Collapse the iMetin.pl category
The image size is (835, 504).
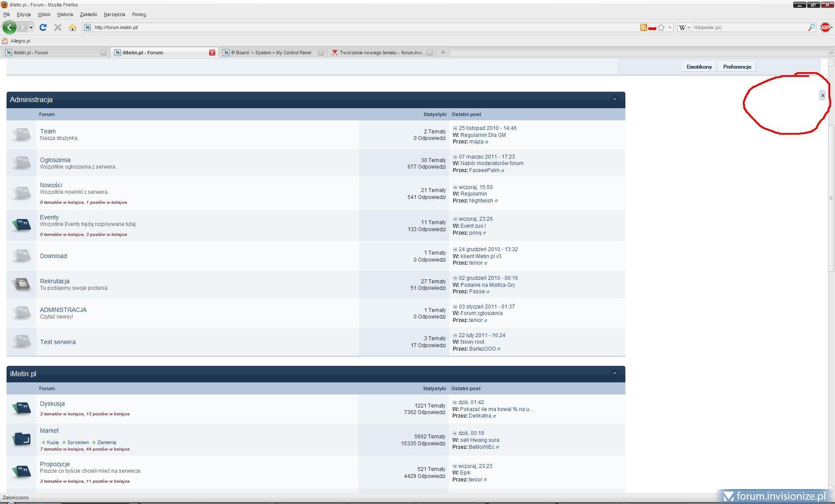pyautogui.click(x=615, y=373)
